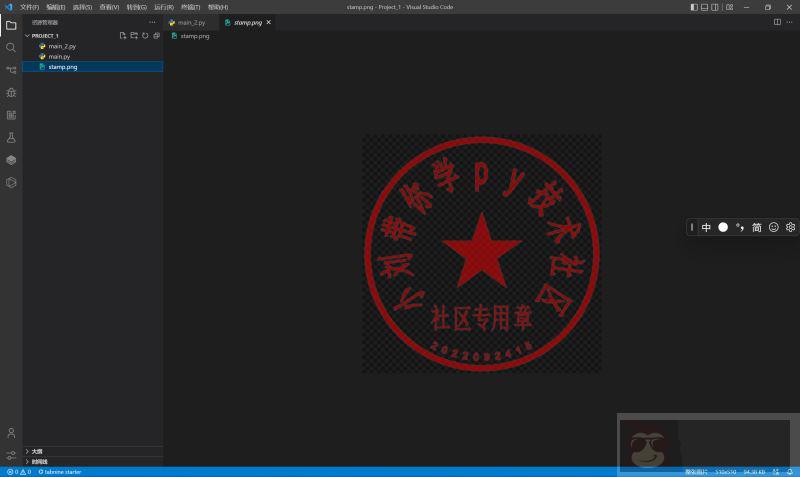Toggle Chinese/English mode on IME bar

click(706, 227)
